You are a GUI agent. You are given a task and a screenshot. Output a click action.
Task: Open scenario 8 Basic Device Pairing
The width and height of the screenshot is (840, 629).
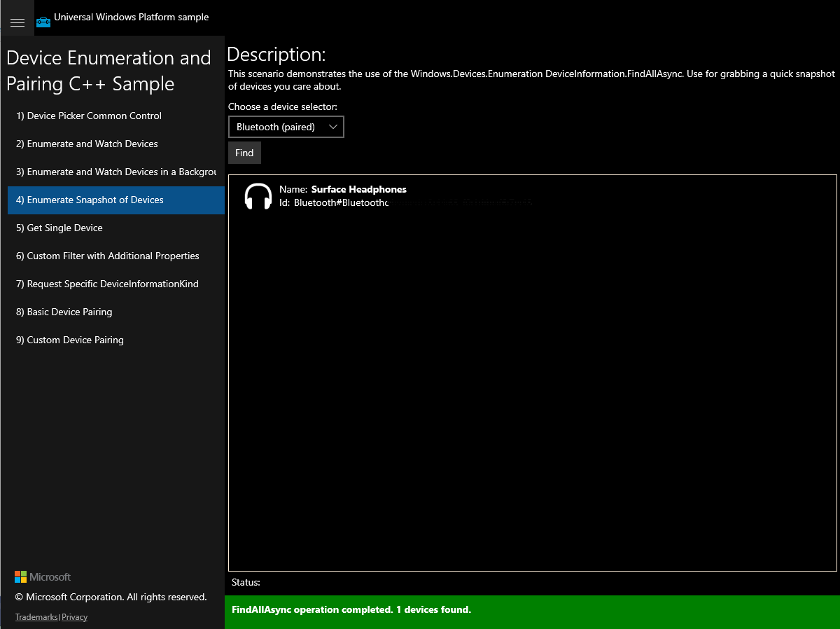coord(116,312)
